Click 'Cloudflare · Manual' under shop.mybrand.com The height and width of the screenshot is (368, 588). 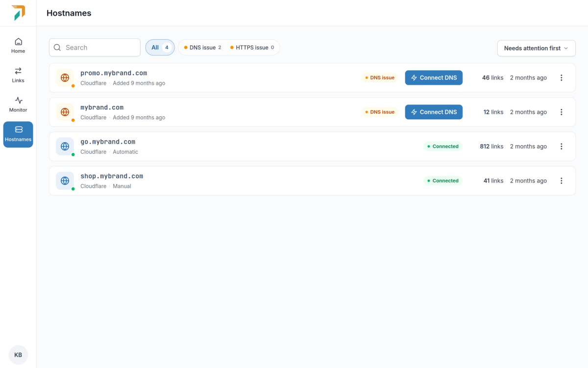[x=106, y=186]
